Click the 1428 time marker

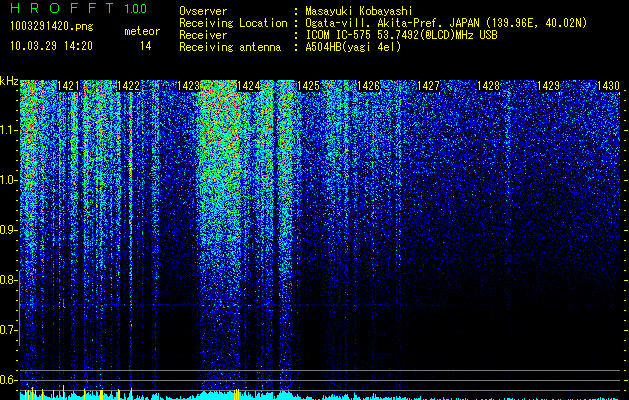[488, 86]
